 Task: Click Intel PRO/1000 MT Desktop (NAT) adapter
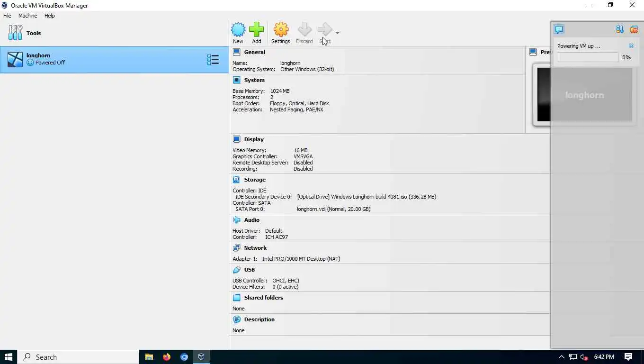pyautogui.click(x=301, y=259)
